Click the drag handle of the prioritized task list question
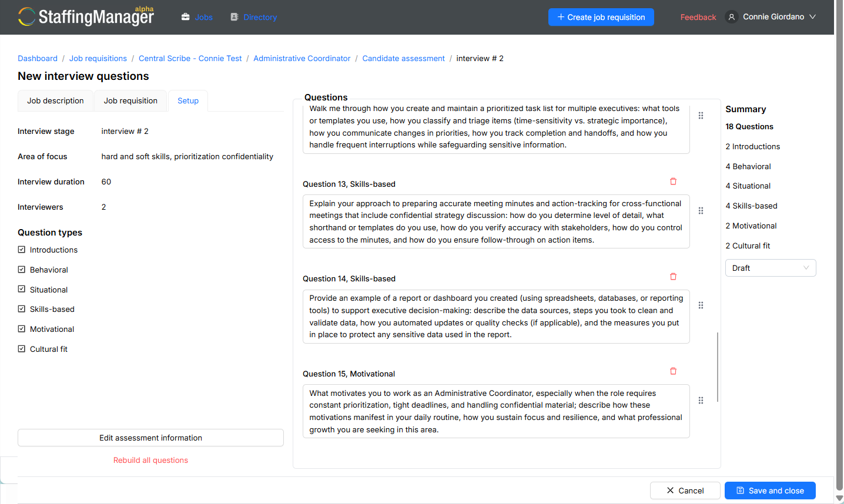 (701, 116)
